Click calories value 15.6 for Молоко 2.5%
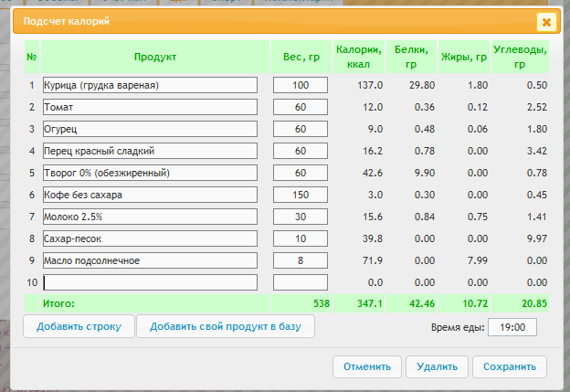 click(x=373, y=217)
